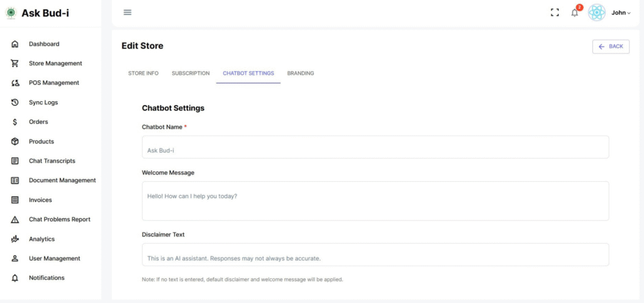This screenshot has height=303, width=644.
Task: Switch to the Store Info tab
Action: (x=143, y=74)
